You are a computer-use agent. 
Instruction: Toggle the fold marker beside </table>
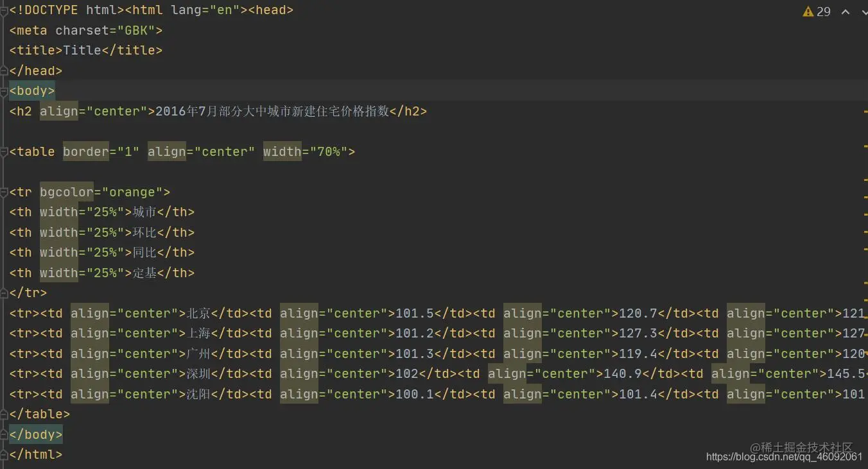tap(4, 414)
